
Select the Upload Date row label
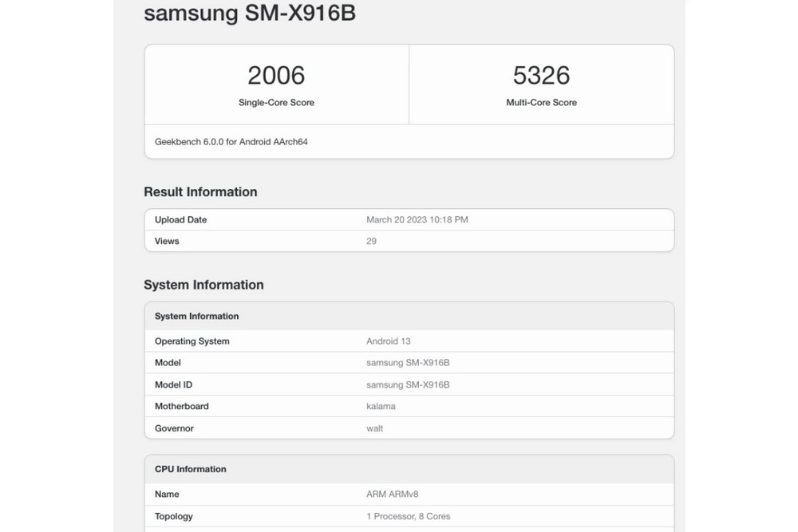(180, 219)
